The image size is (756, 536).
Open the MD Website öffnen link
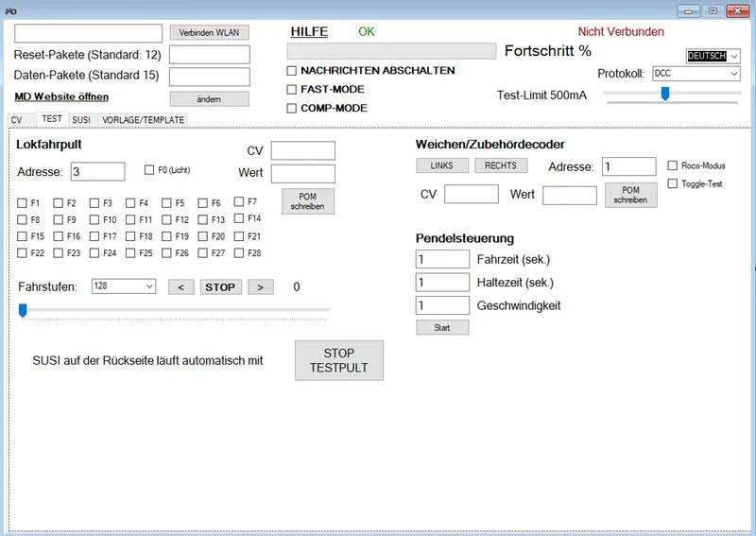[x=61, y=96]
